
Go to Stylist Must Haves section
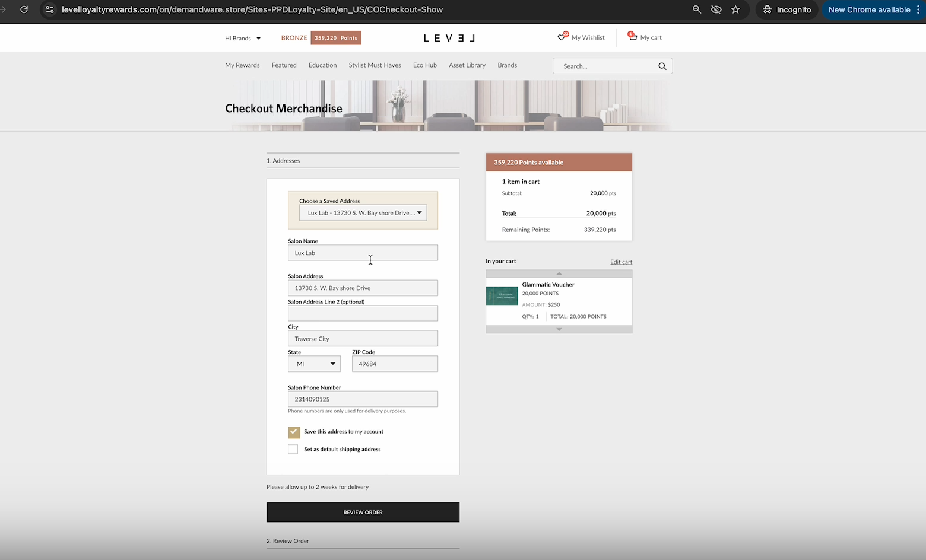pyautogui.click(x=375, y=65)
